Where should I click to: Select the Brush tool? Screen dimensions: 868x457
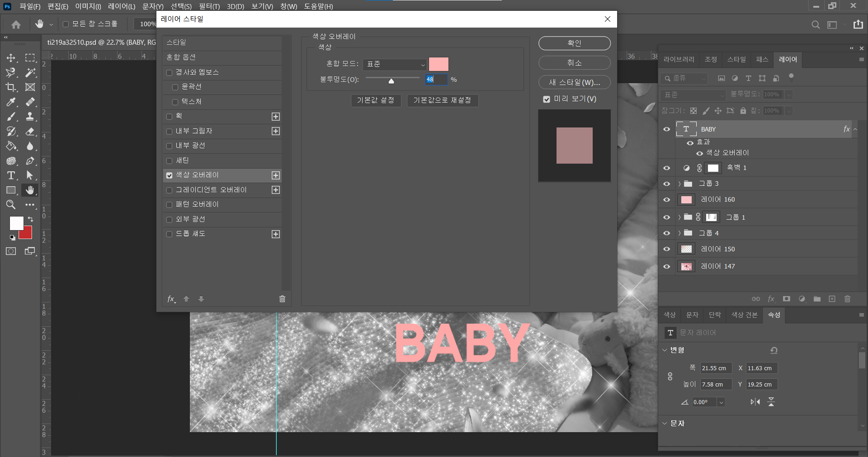click(x=11, y=117)
